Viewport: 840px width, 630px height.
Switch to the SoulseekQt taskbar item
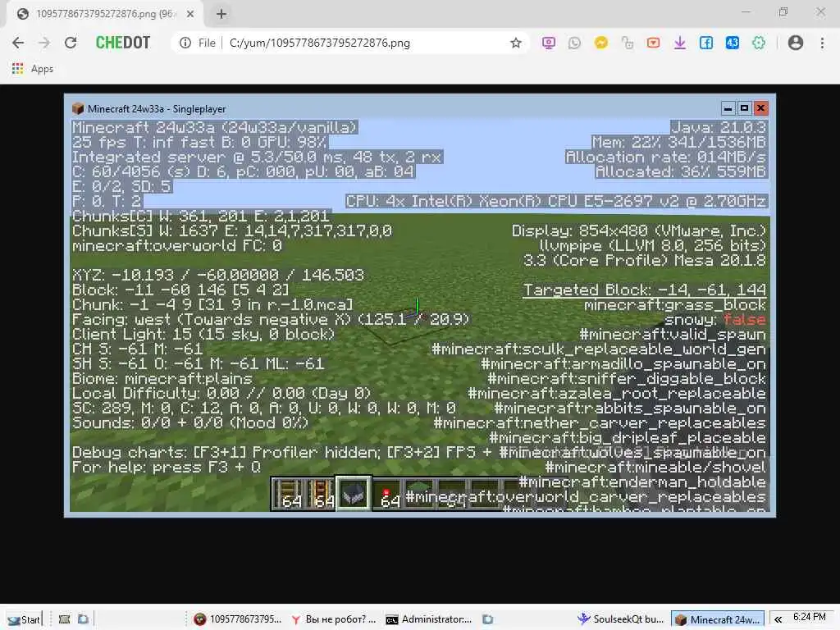coord(621,619)
